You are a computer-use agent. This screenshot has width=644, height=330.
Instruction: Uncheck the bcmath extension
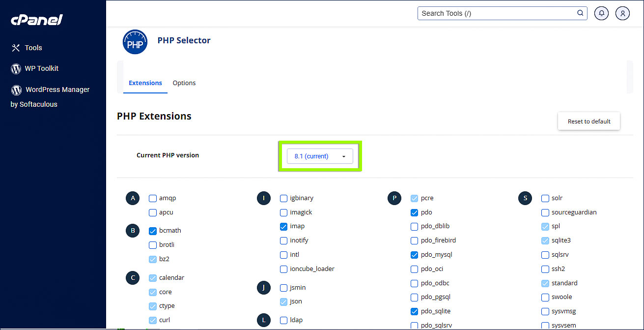coord(153,231)
